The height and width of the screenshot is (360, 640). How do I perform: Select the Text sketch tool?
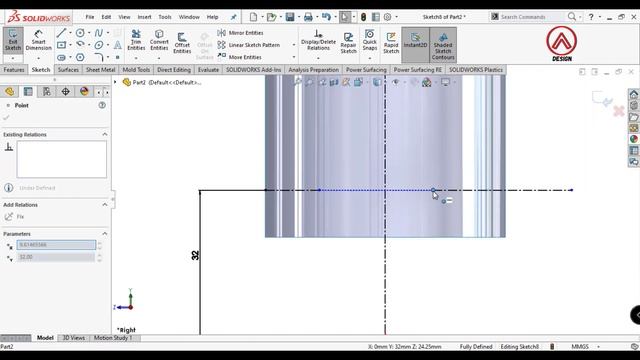(x=118, y=44)
